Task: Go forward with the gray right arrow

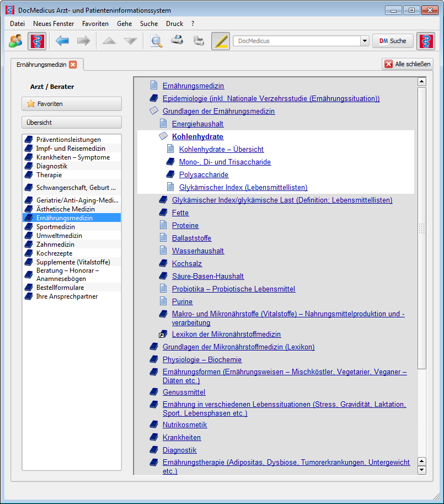Action: click(x=83, y=41)
